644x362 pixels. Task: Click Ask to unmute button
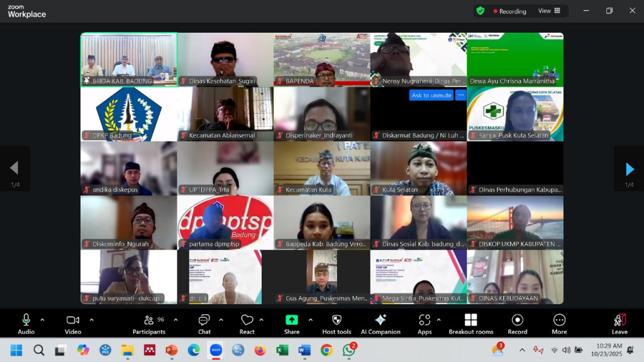(431, 96)
